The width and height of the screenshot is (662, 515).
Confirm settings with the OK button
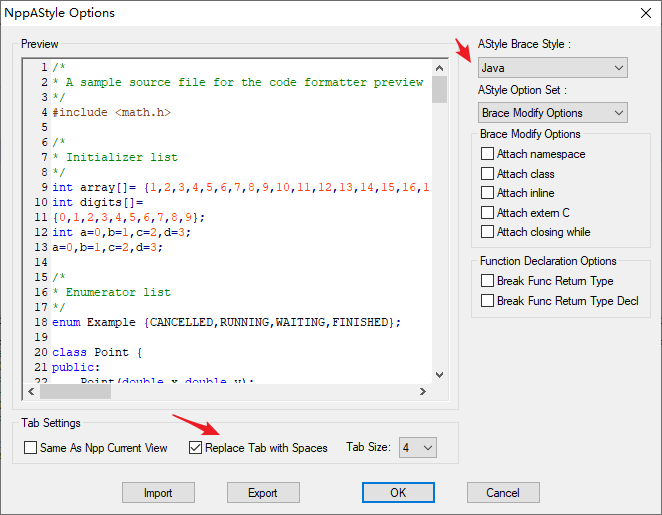(398, 493)
